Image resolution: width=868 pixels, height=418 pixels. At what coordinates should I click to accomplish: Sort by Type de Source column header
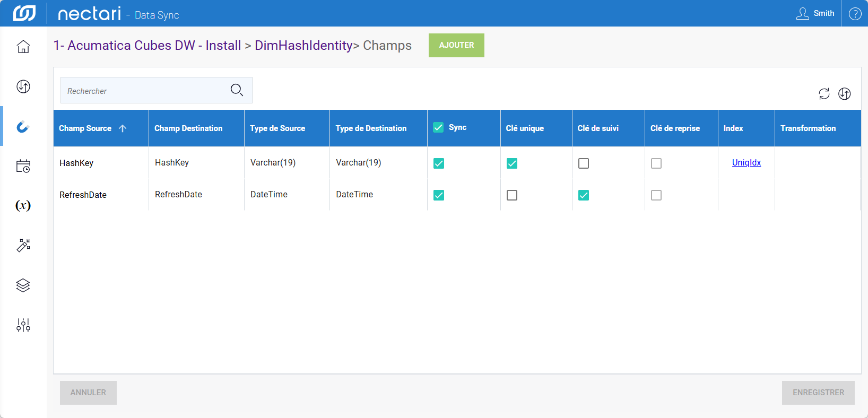pyautogui.click(x=287, y=128)
